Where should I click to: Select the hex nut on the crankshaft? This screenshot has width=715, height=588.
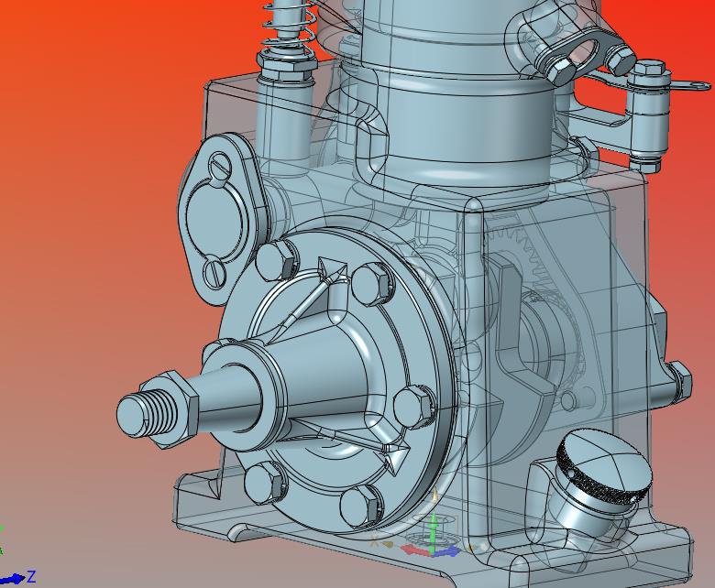174,408
